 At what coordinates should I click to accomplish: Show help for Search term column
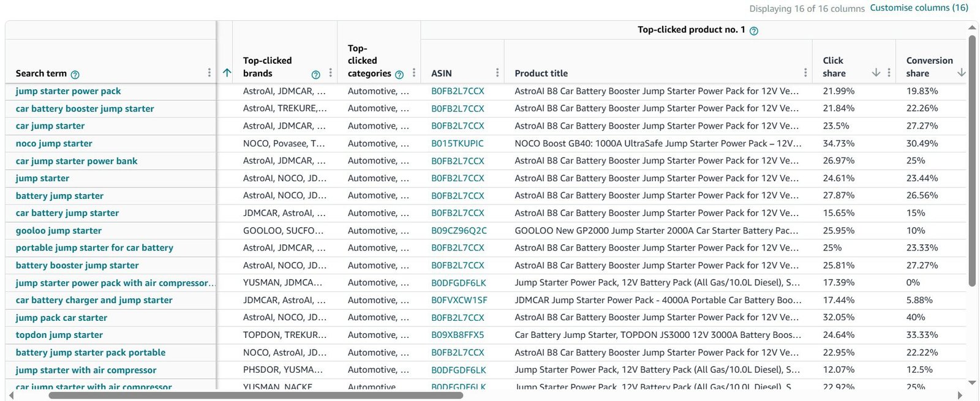[x=75, y=75]
